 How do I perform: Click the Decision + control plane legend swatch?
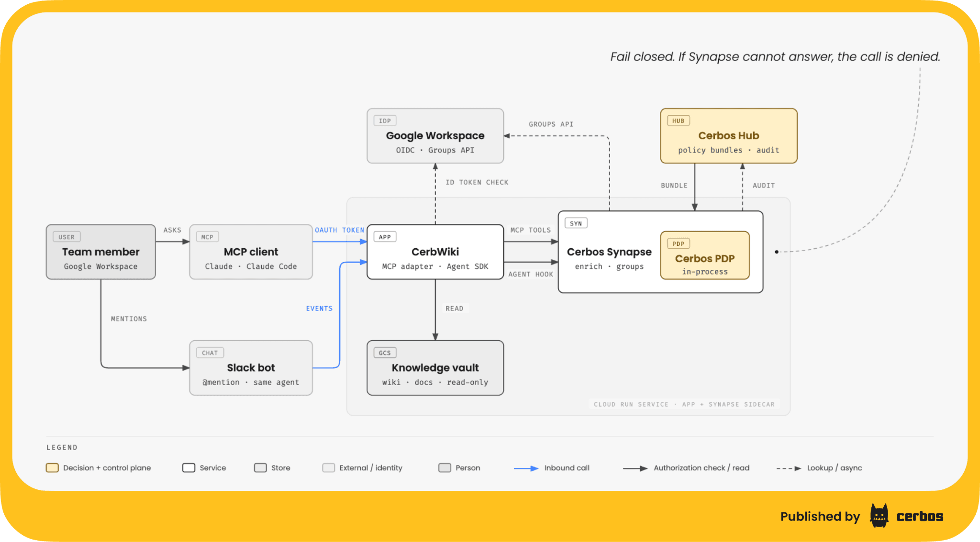pos(52,468)
